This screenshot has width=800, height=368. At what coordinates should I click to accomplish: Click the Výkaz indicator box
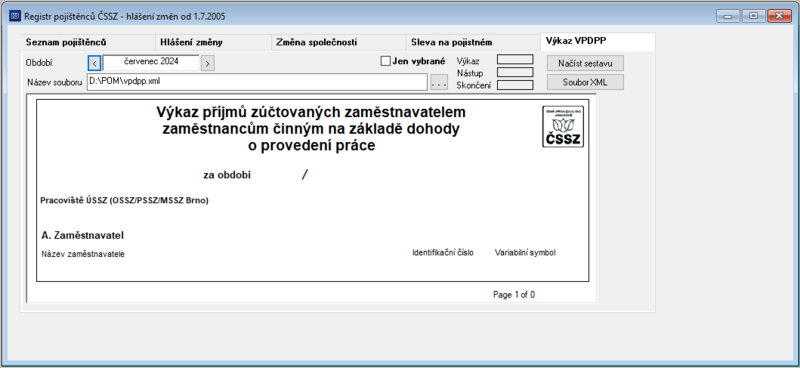click(515, 60)
